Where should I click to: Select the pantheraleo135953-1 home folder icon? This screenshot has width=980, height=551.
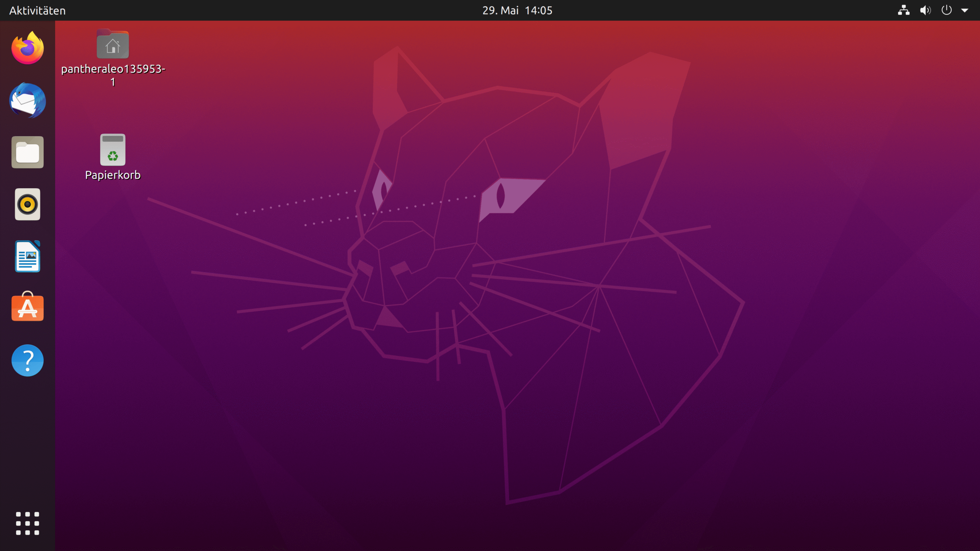pyautogui.click(x=113, y=44)
